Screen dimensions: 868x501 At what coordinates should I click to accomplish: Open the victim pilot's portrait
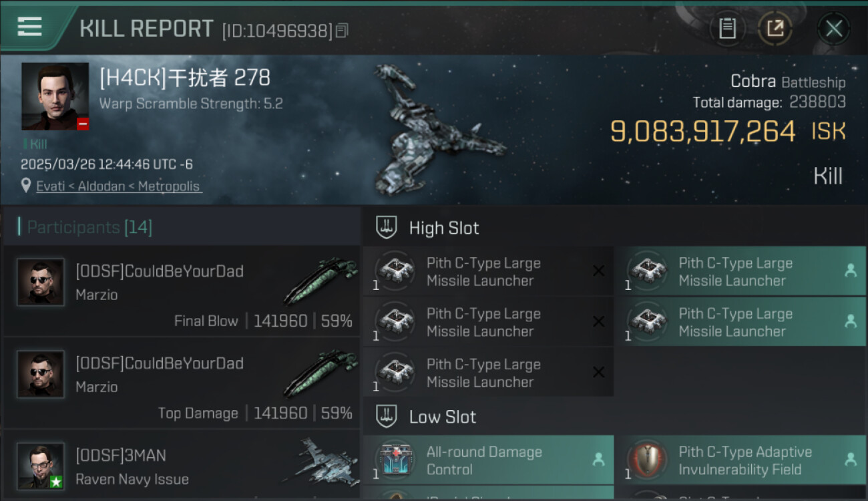click(x=55, y=96)
